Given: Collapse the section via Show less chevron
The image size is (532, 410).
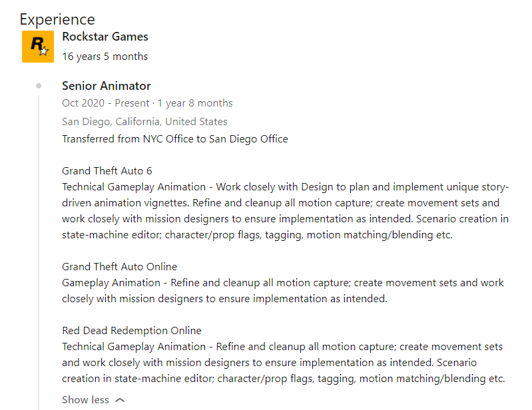Looking at the screenshot, I should pyautogui.click(x=120, y=401).
